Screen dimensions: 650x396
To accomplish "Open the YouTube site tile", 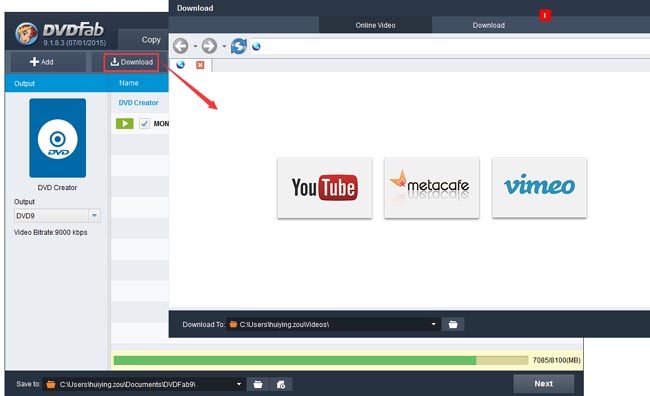I will click(x=325, y=187).
